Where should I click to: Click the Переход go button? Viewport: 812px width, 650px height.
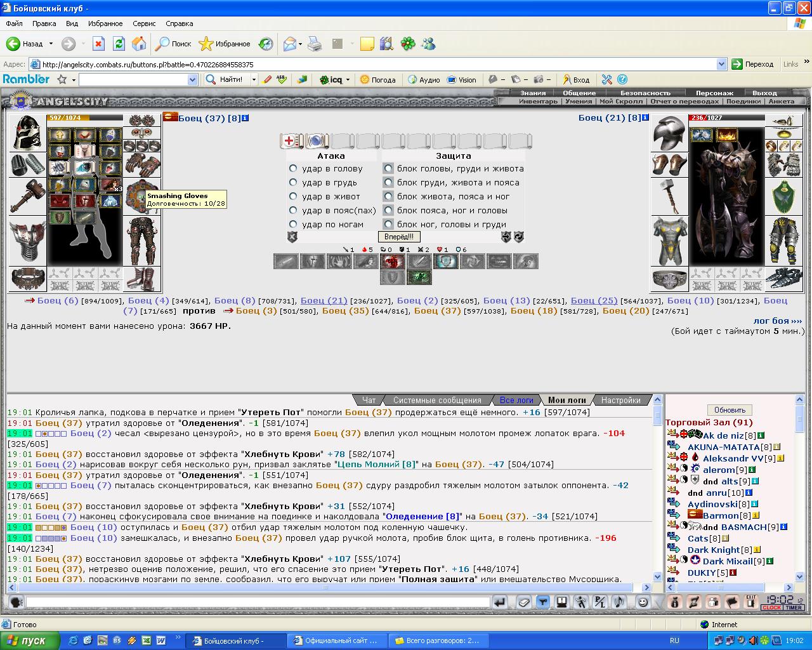(x=753, y=64)
